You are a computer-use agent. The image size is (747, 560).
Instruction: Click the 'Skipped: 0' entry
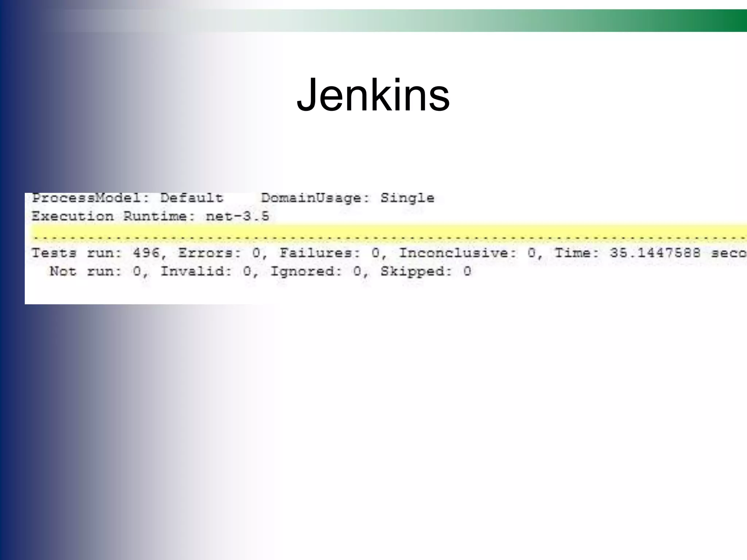click(426, 272)
